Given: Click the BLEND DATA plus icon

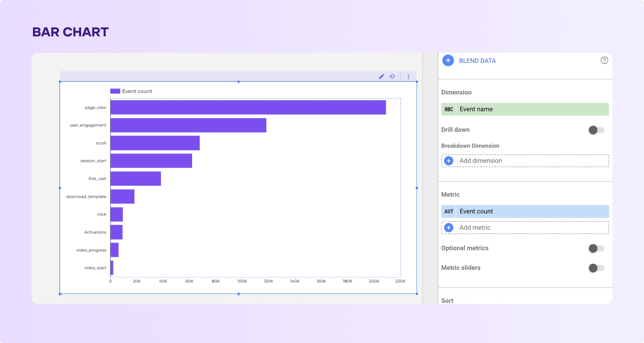Looking at the screenshot, I should (448, 61).
